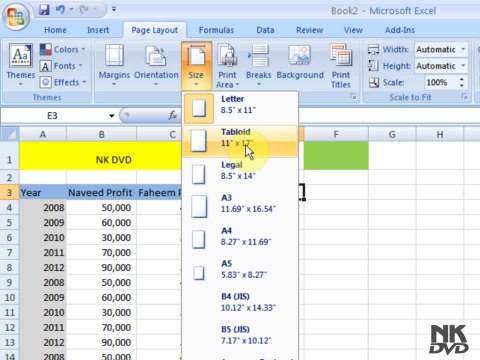Select column B header

(x=102, y=134)
